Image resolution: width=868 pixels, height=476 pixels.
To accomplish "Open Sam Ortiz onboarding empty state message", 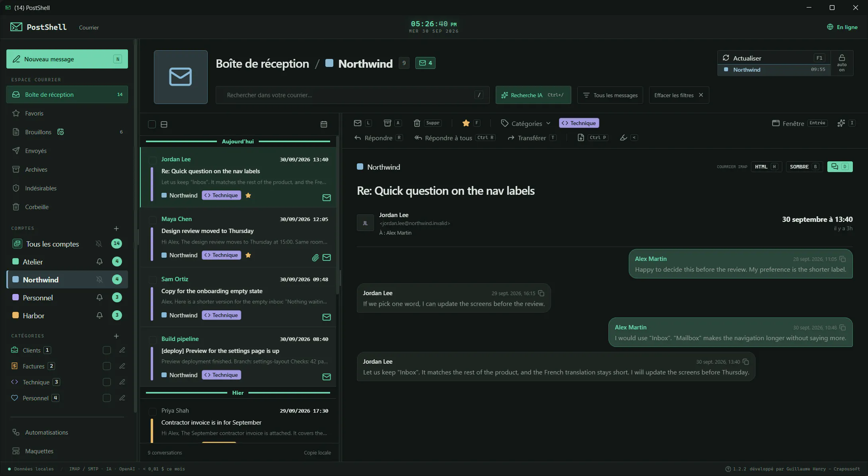I will (238, 297).
